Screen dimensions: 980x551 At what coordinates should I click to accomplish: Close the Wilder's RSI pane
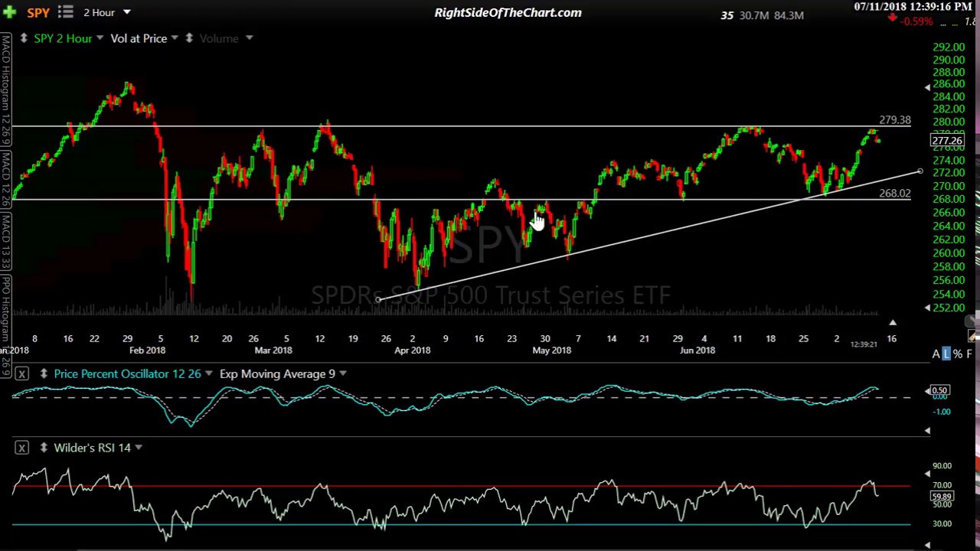(x=21, y=448)
